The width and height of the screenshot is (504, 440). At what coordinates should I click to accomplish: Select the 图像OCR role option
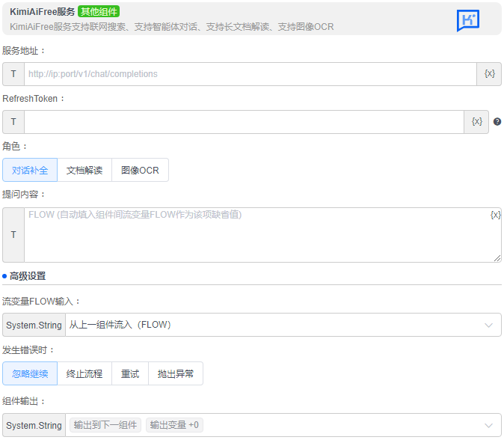(x=140, y=170)
